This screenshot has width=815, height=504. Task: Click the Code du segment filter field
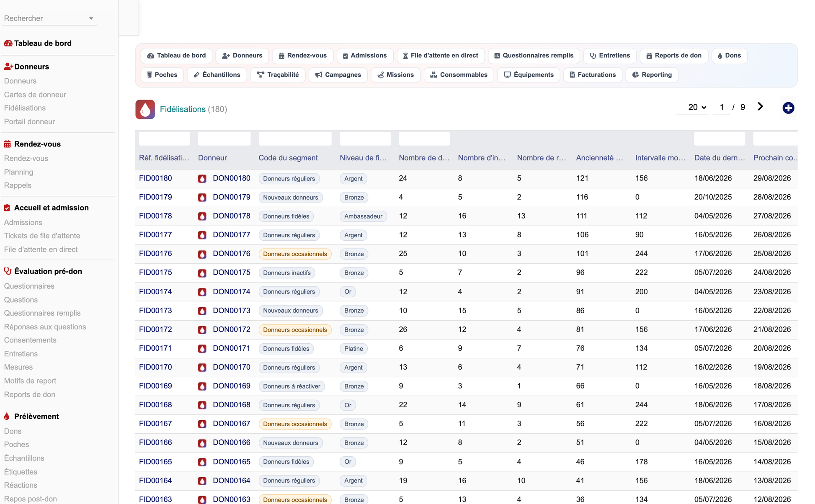click(x=295, y=139)
